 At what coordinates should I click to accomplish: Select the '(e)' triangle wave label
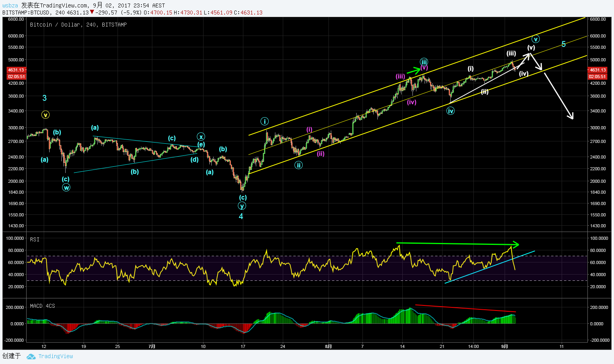(x=201, y=145)
